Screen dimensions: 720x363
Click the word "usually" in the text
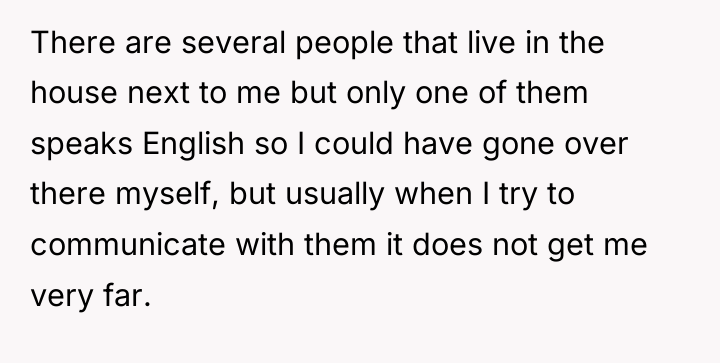click(x=334, y=195)
